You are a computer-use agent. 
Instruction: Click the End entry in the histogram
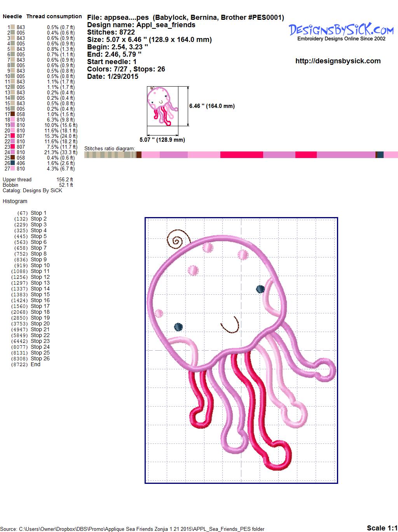pyautogui.click(x=35, y=364)
